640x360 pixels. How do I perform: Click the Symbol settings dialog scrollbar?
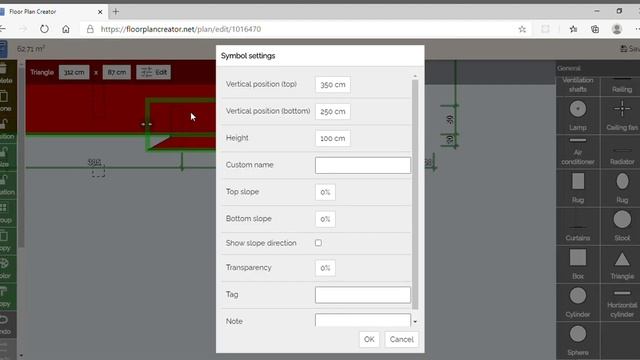click(415, 194)
